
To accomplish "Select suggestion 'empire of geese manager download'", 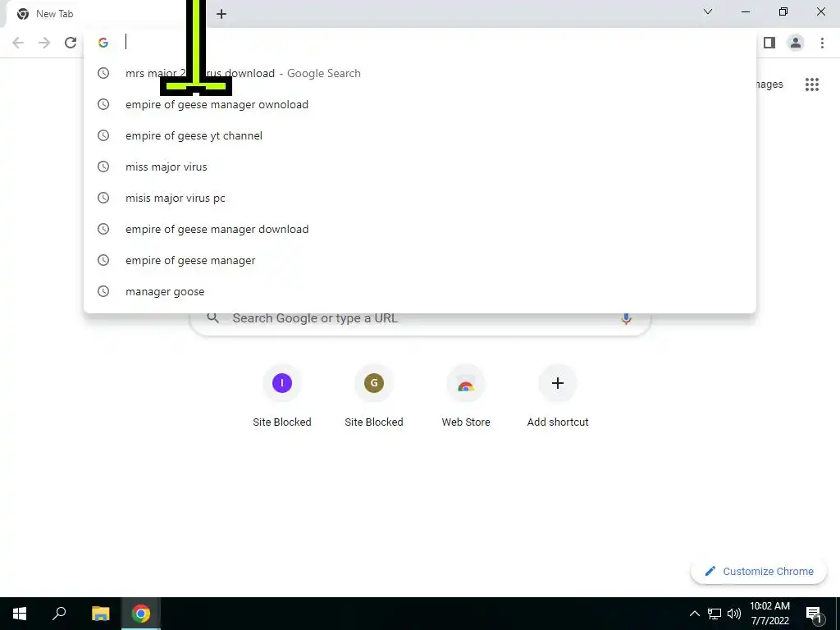I will pyautogui.click(x=420, y=230).
